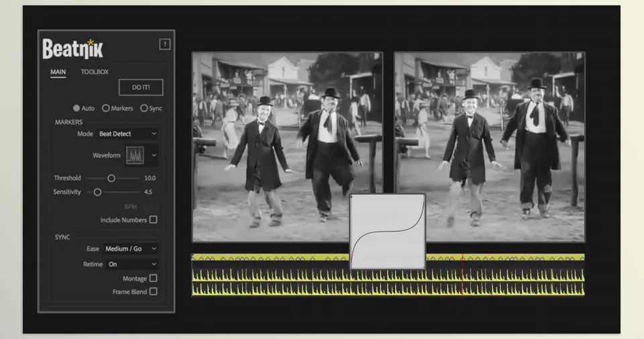Click the red playhead in timeline
The width and height of the screenshot is (644, 339).
tap(463, 274)
